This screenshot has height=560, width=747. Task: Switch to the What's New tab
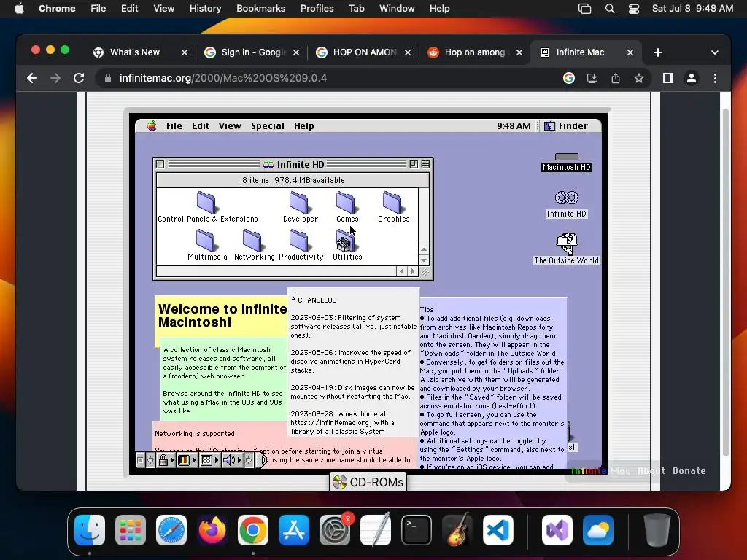tap(134, 52)
